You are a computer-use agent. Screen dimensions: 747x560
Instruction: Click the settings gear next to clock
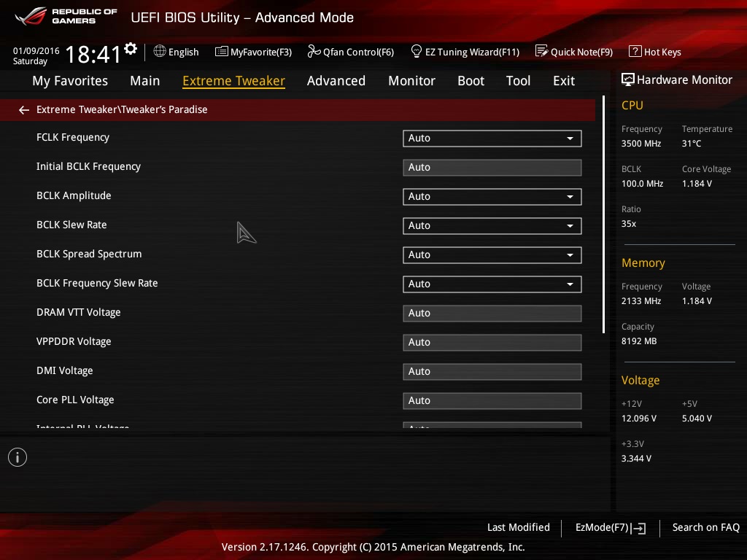pos(131,49)
